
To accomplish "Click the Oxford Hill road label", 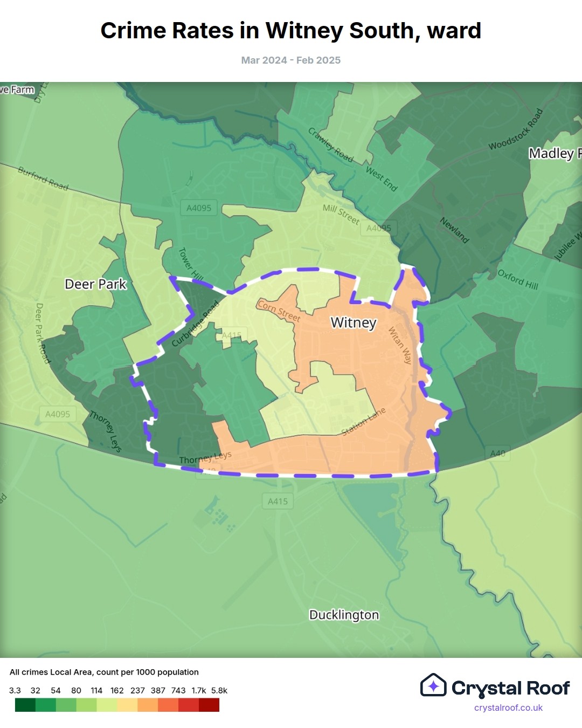I will point(518,279).
